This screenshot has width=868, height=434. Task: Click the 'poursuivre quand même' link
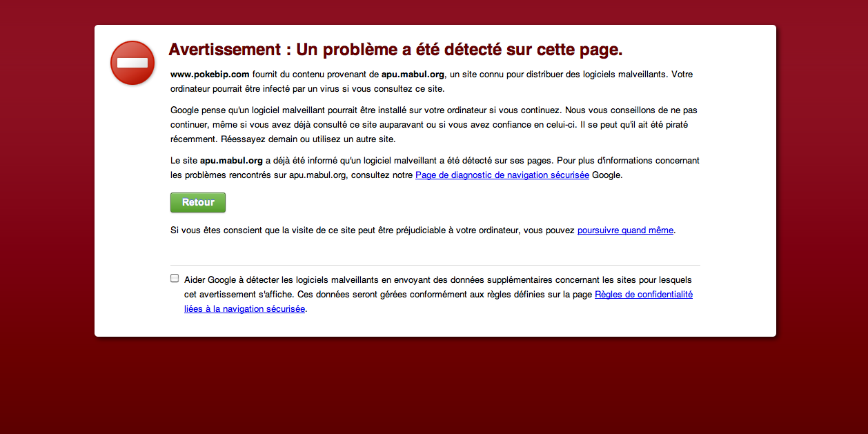(625, 230)
